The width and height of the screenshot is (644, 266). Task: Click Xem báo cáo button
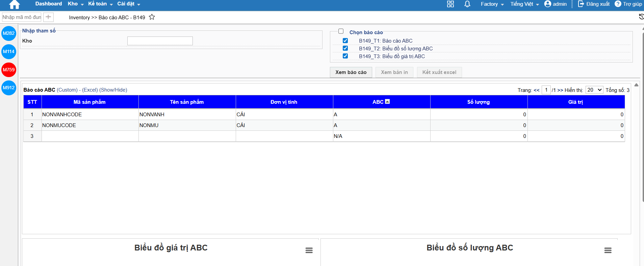[x=351, y=72]
